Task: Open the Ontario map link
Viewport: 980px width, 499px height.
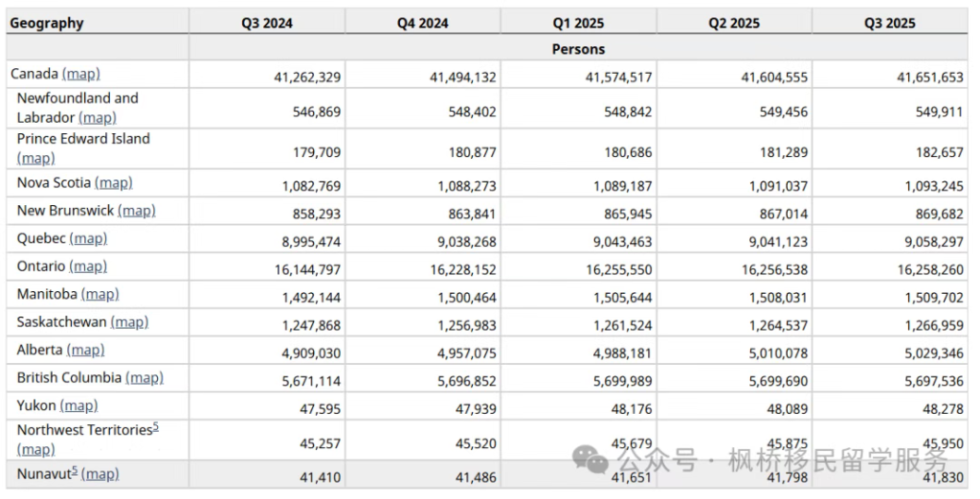Action: 88,266
